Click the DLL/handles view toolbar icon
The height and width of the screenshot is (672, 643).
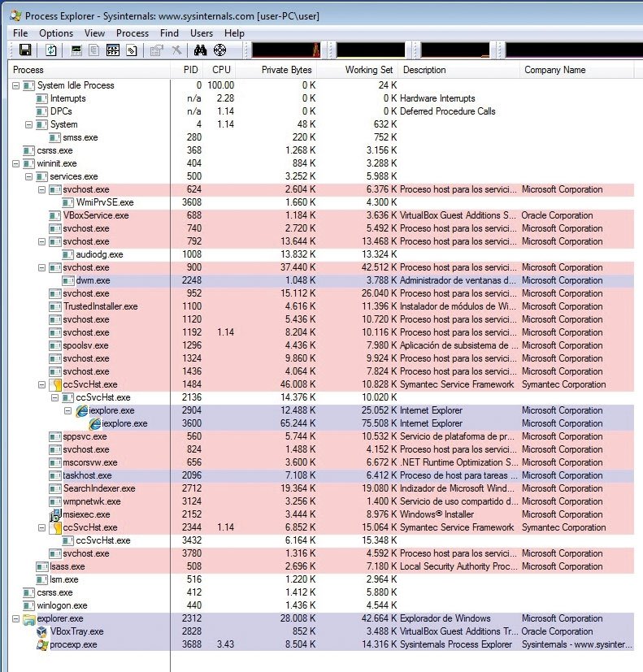tap(132, 50)
